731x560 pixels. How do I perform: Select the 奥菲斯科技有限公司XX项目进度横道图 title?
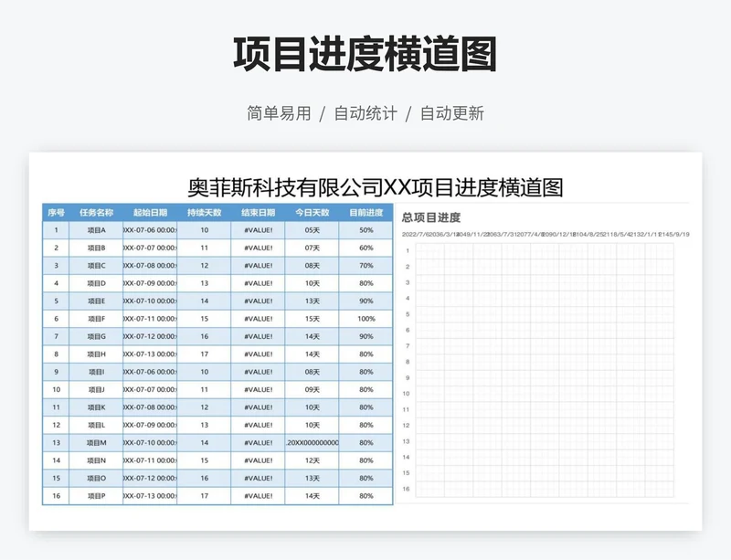pos(376,187)
